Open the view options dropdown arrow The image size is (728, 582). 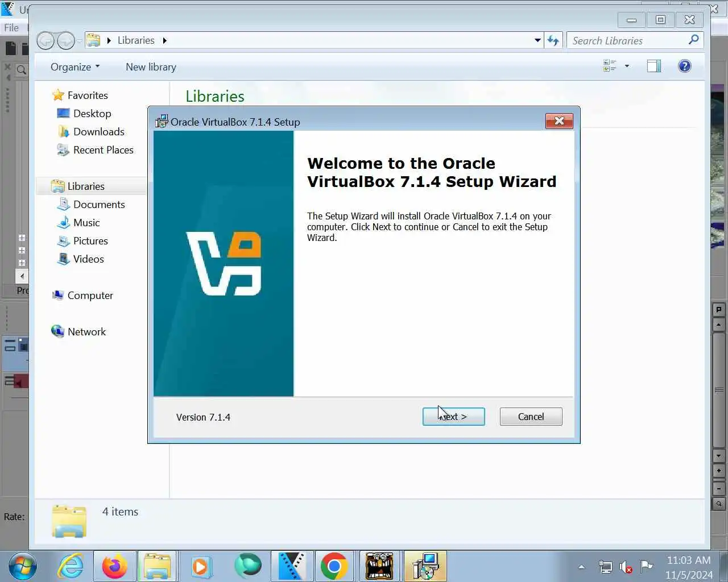pos(627,66)
